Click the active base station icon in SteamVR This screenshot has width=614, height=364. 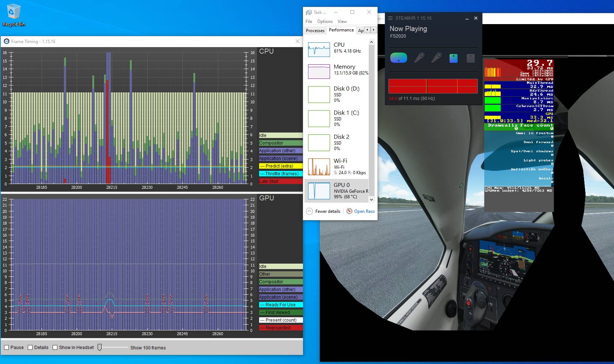[x=453, y=58]
